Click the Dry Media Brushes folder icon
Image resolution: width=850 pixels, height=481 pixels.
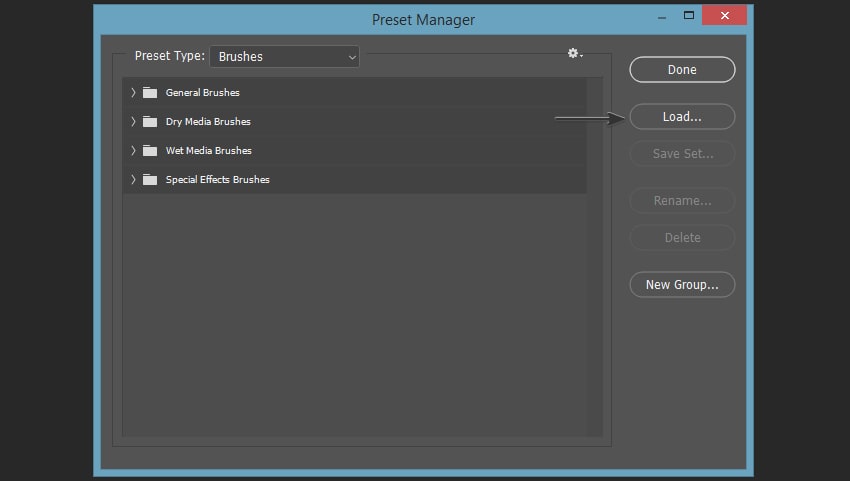pyautogui.click(x=150, y=121)
